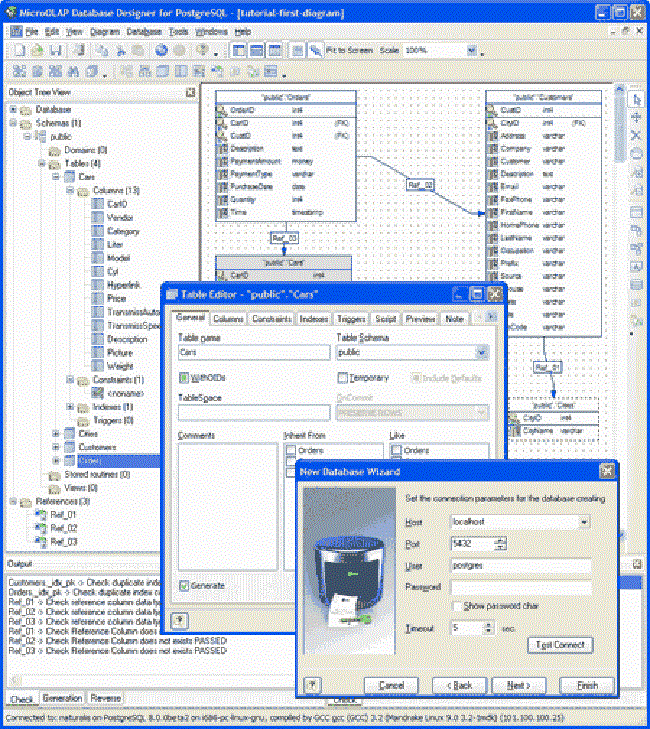Click the Cities table icon in tree
This screenshot has height=729, width=650.
(69, 433)
